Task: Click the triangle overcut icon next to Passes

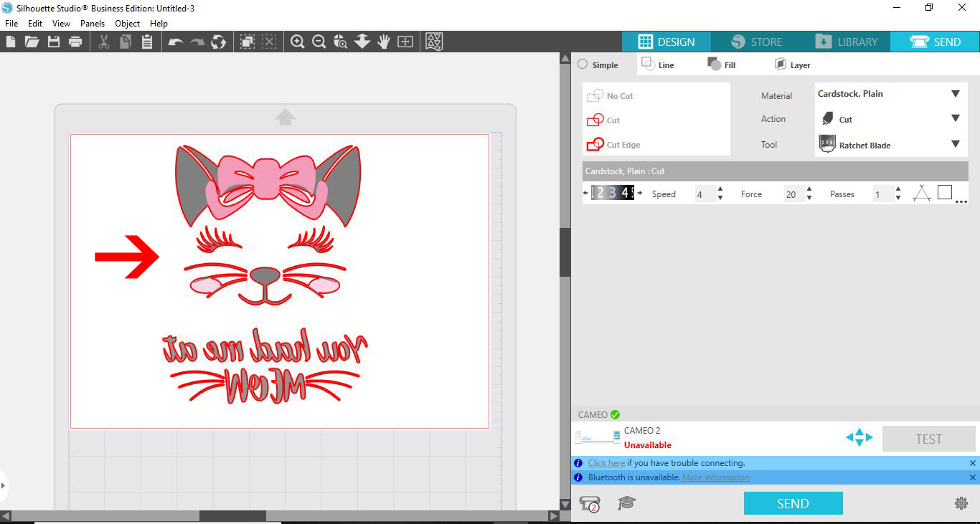Action: 922,193
